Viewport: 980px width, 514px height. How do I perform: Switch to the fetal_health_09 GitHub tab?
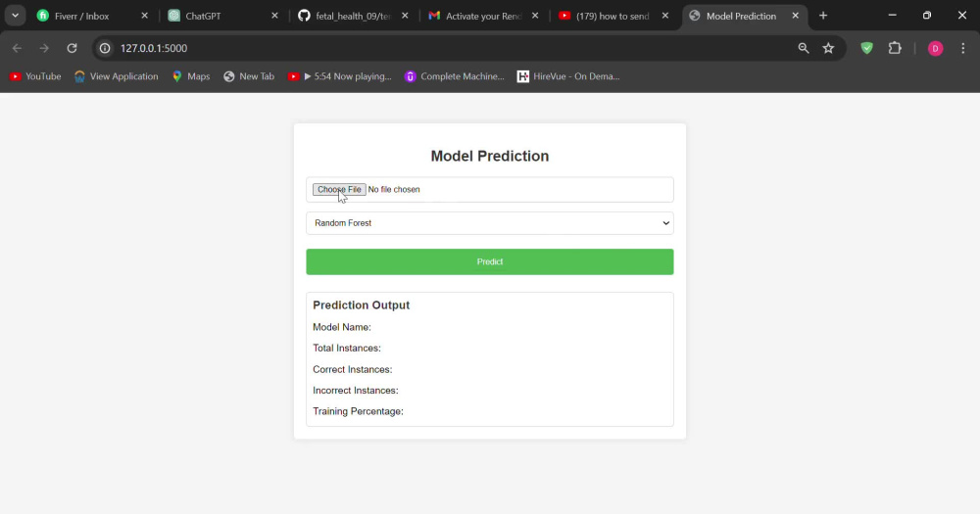tap(353, 16)
